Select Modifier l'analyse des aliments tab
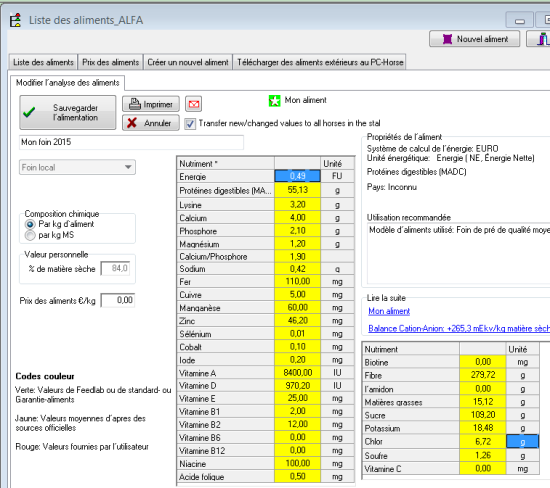This screenshot has height=488, width=550. pos(67,83)
